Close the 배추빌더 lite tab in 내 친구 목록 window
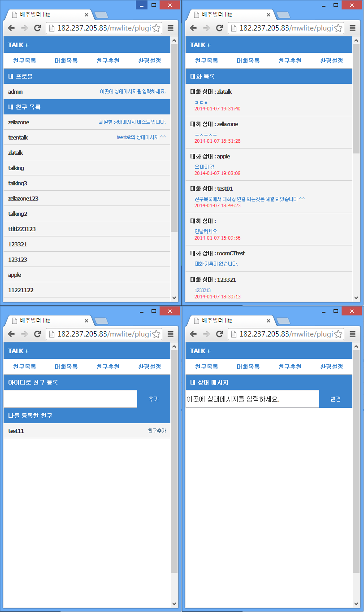The width and height of the screenshot is (364, 612). pos(87,15)
